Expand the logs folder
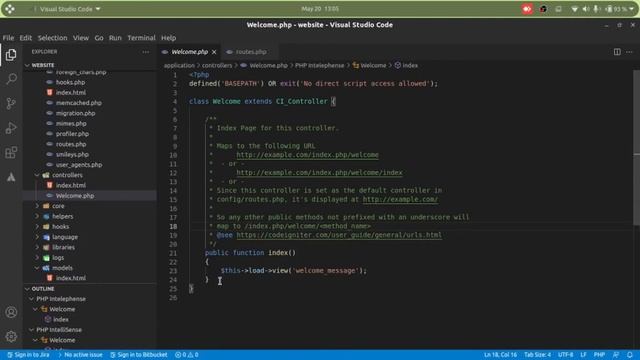 coord(37,258)
